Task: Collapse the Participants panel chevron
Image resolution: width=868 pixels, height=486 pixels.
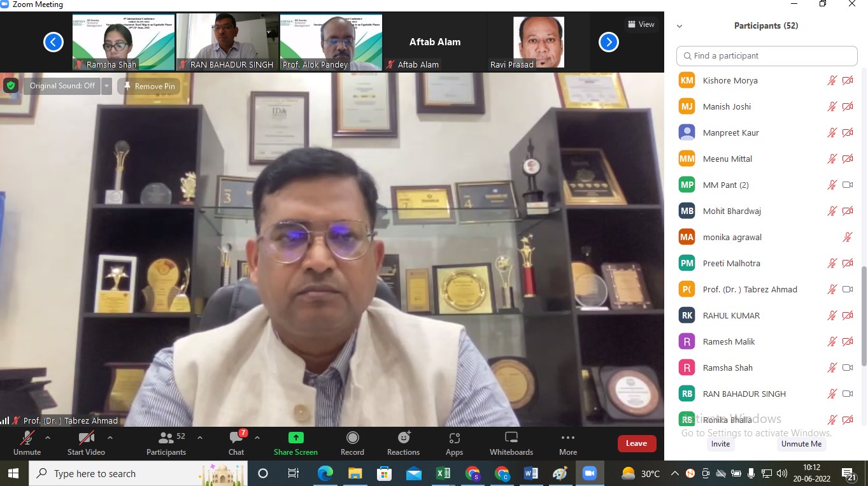Action: click(679, 26)
